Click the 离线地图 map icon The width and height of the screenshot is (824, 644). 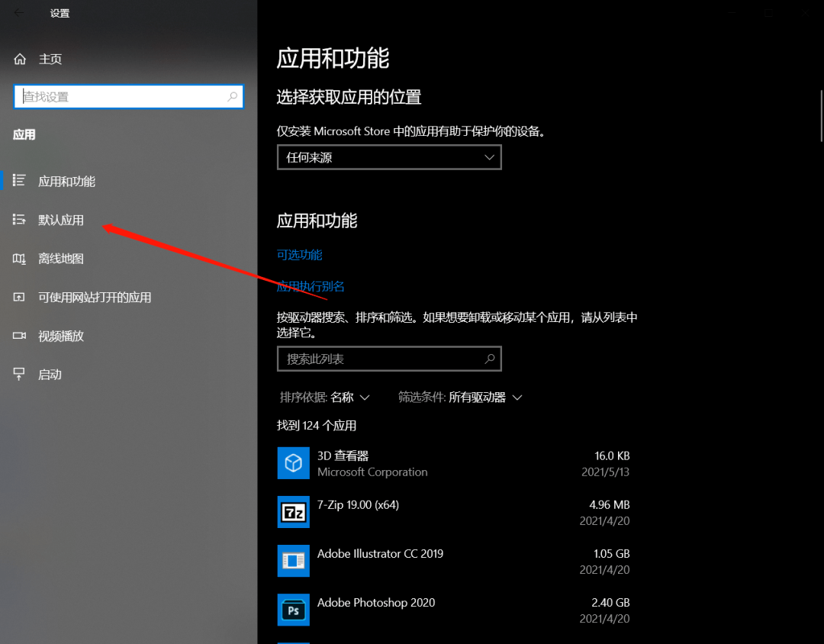click(19, 258)
